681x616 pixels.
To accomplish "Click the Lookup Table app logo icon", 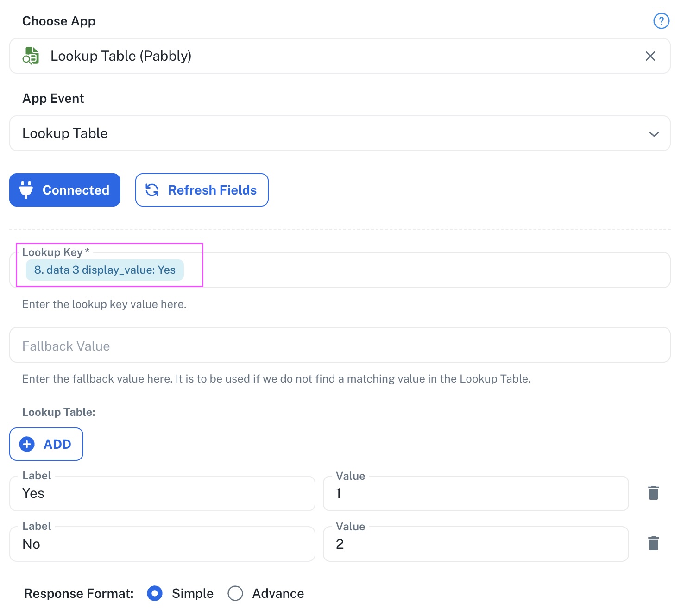I will [x=31, y=56].
